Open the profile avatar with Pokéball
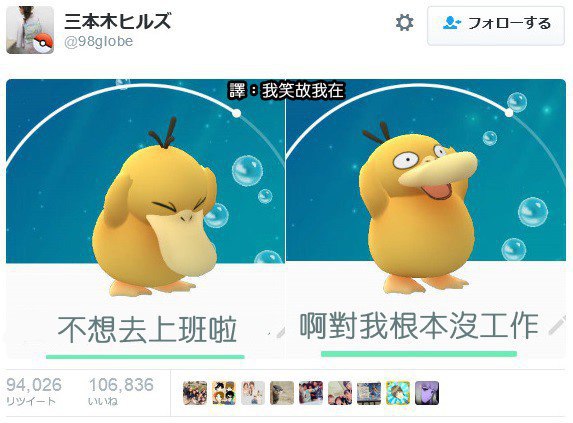Image resolution: width=573 pixels, height=423 pixels. point(30,30)
